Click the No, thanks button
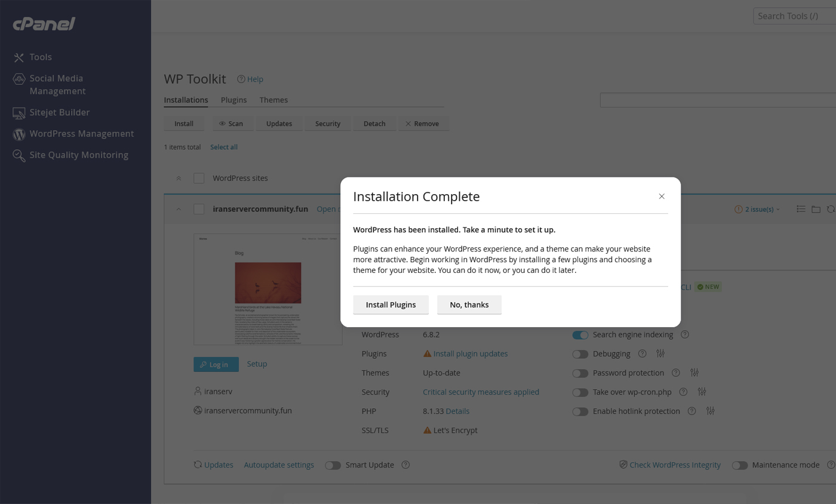 point(469,305)
